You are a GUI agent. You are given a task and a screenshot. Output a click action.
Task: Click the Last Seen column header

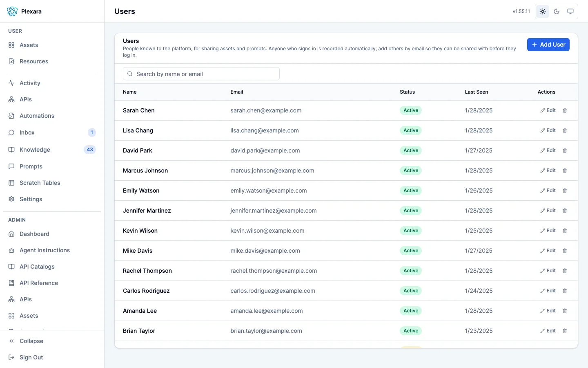476,92
